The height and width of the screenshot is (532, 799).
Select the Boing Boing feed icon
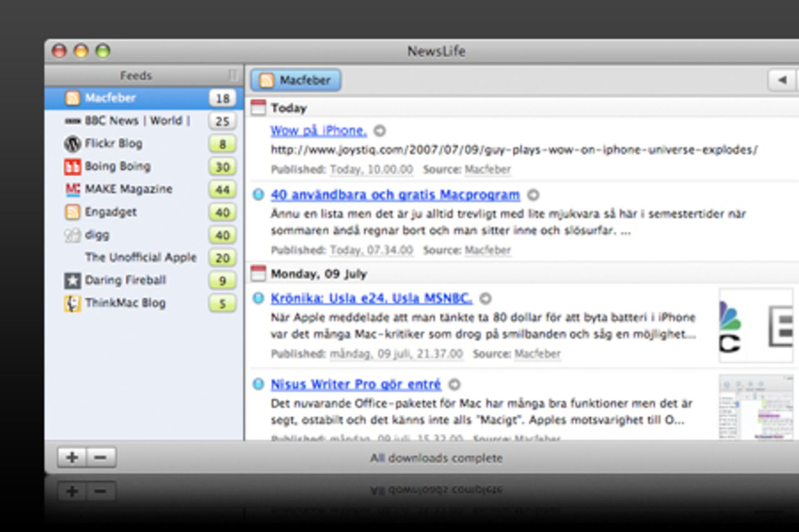coord(73,167)
